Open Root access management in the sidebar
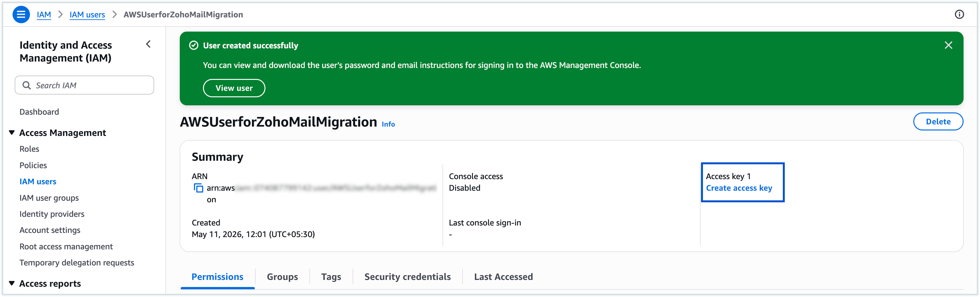The height and width of the screenshot is (297, 980). pos(66,246)
